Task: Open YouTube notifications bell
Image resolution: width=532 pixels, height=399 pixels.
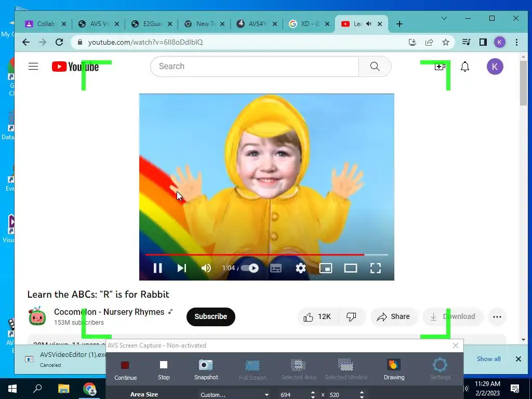Action: pyautogui.click(x=465, y=66)
